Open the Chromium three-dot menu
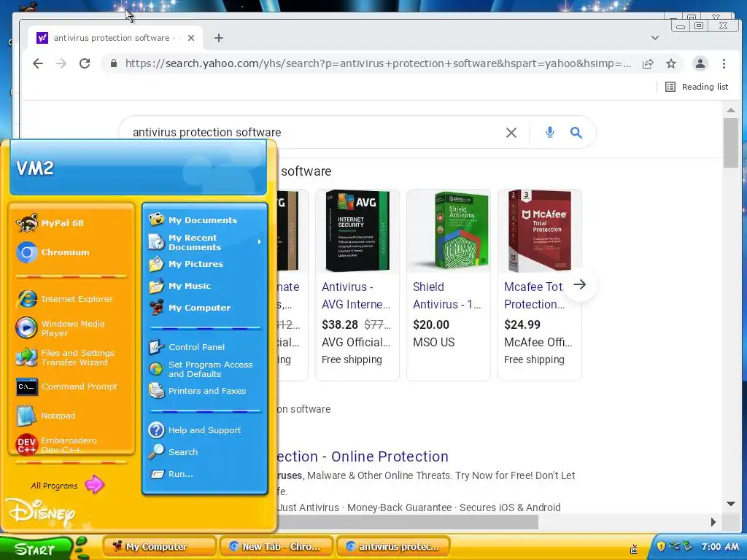Screen dimensions: 747x560 pos(724,63)
